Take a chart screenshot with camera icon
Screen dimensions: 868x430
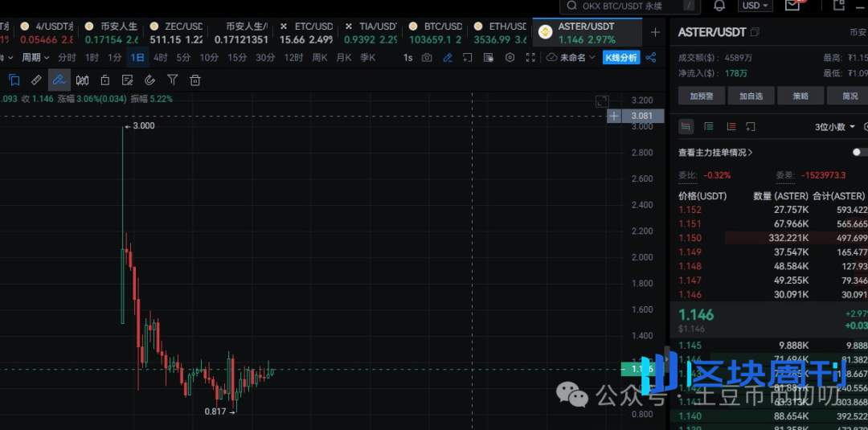tap(427, 58)
